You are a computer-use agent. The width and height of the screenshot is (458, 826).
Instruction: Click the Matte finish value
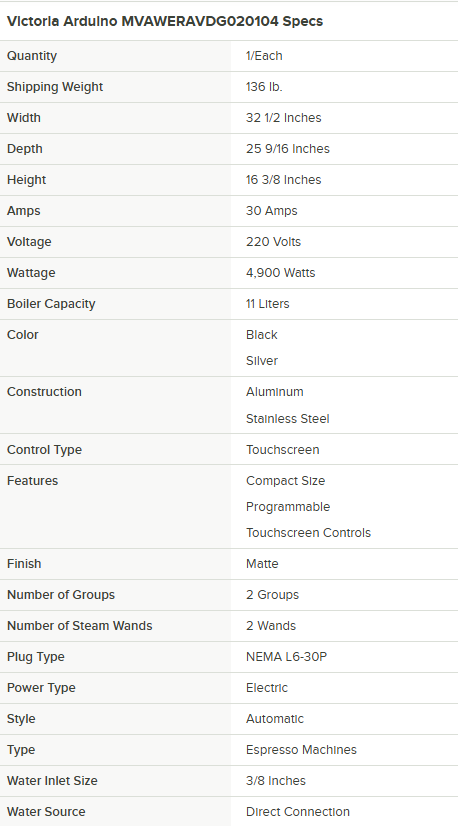(262, 564)
